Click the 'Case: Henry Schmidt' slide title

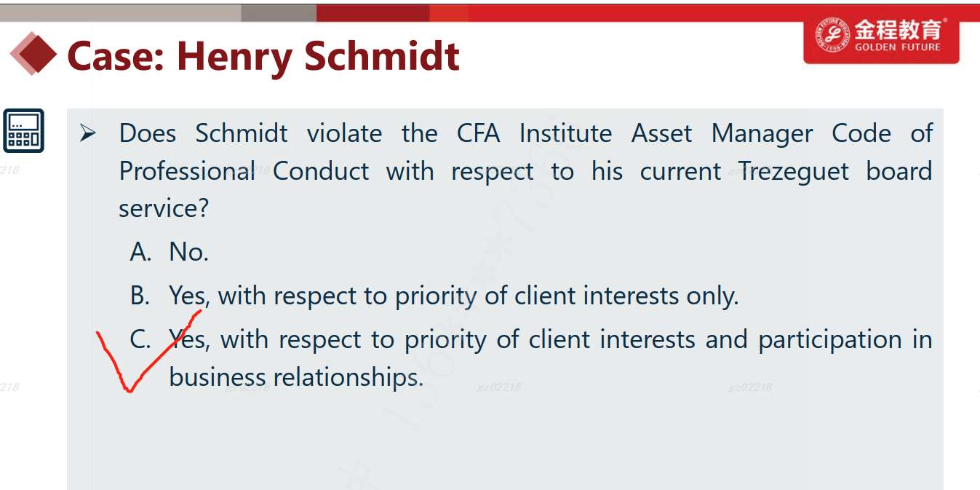click(x=263, y=55)
